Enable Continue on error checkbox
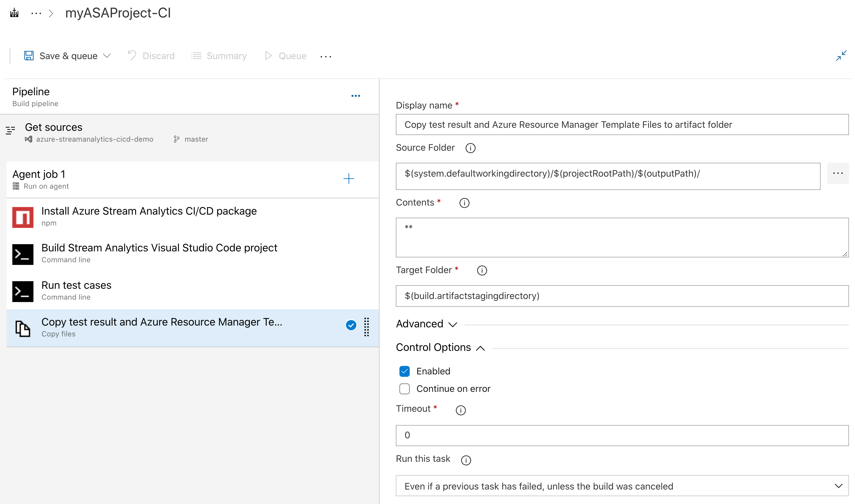 [405, 388]
